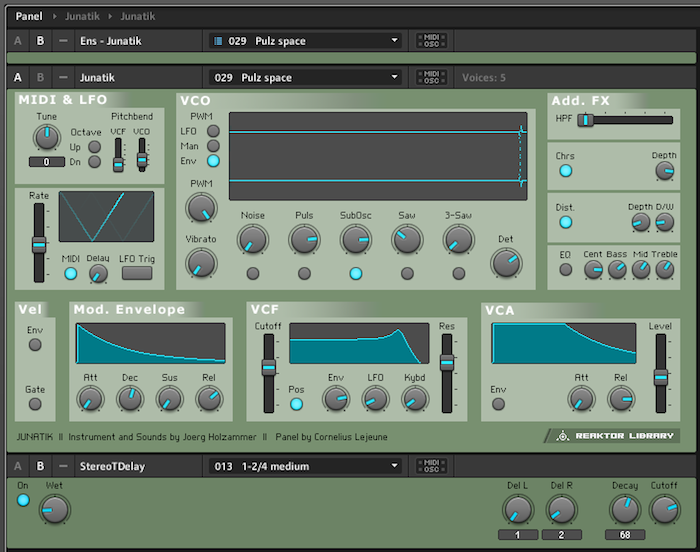
Task: Open StereoTDelay 1-2/4 medium snapshot dropdown
Action: tap(305, 466)
